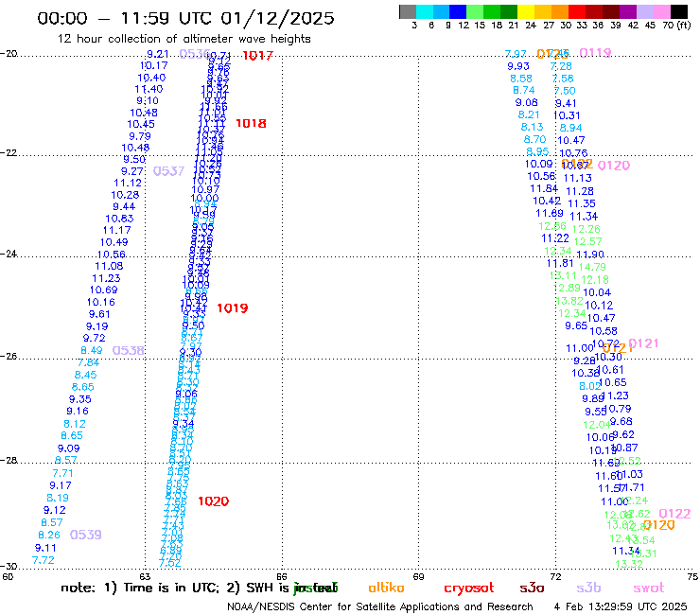700x615 pixels.
Task: Click the '69' longitude axis label
Action: click(418, 576)
